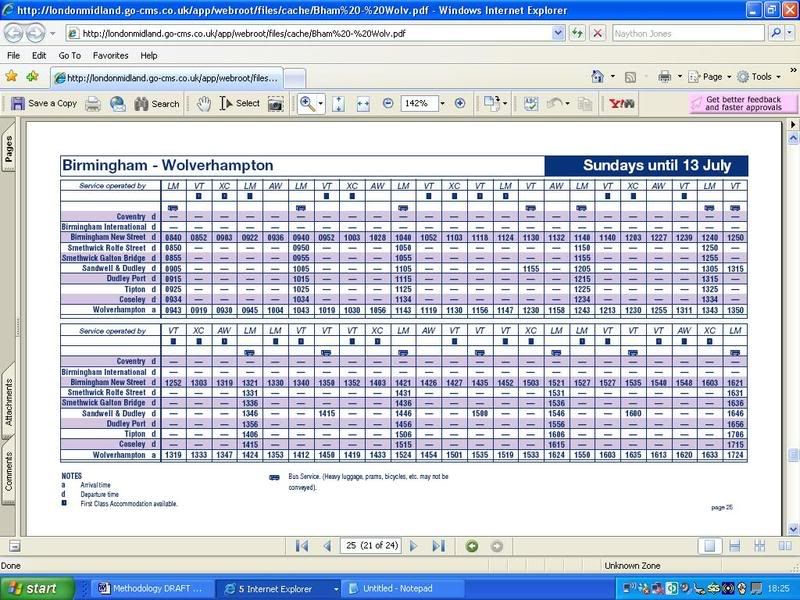Open the Page dropdown menu

pos(709,77)
